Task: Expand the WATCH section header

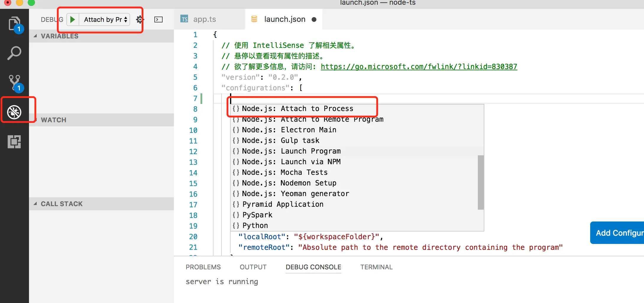Action: click(101, 120)
